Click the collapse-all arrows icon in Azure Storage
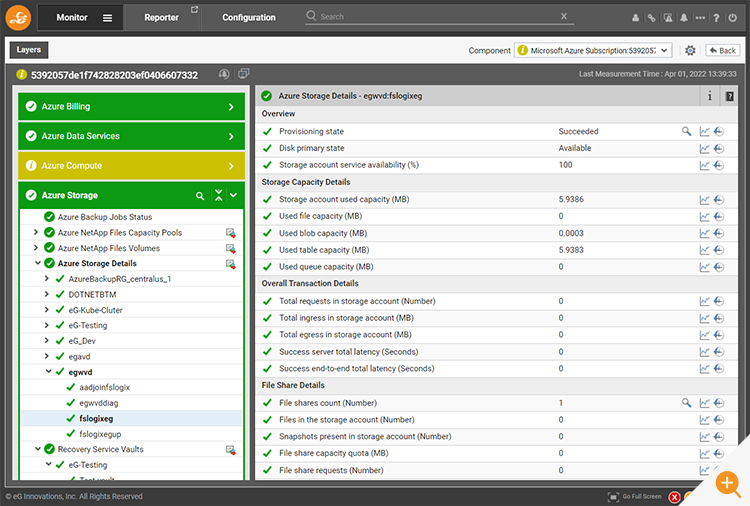 tap(219, 195)
